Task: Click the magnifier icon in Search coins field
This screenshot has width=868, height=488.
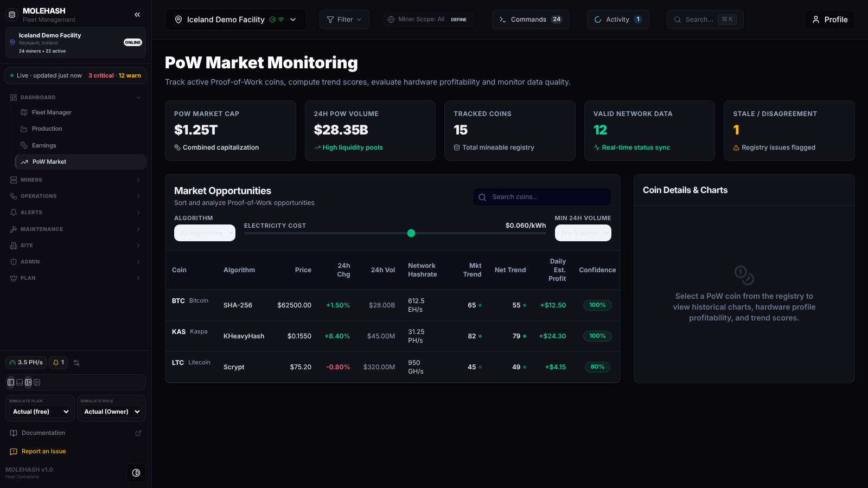Action: [482, 197]
